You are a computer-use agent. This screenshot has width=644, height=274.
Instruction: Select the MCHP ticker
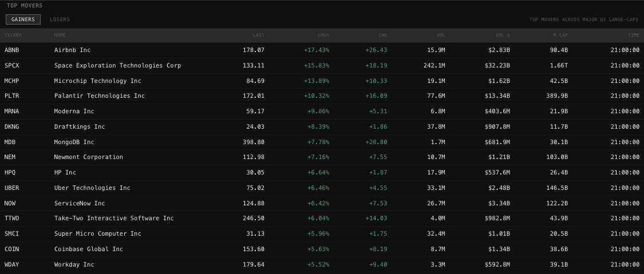[x=12, y=81]
